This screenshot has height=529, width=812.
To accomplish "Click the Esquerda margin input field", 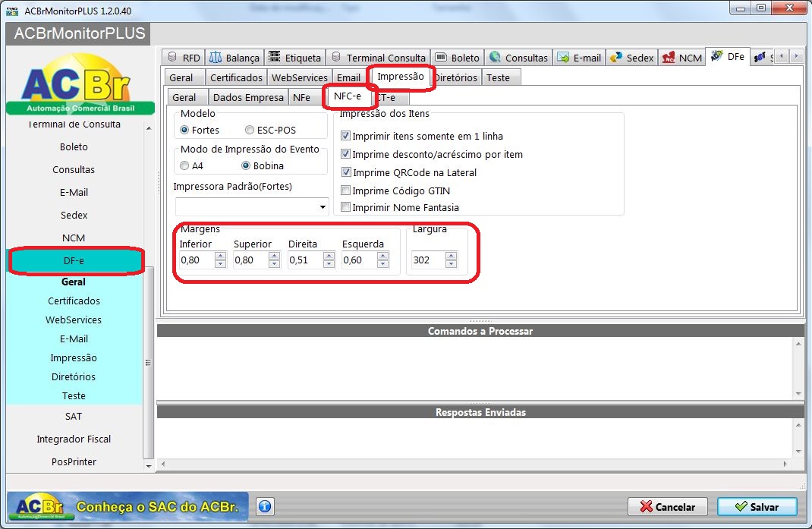I will (x=359, y=260).
